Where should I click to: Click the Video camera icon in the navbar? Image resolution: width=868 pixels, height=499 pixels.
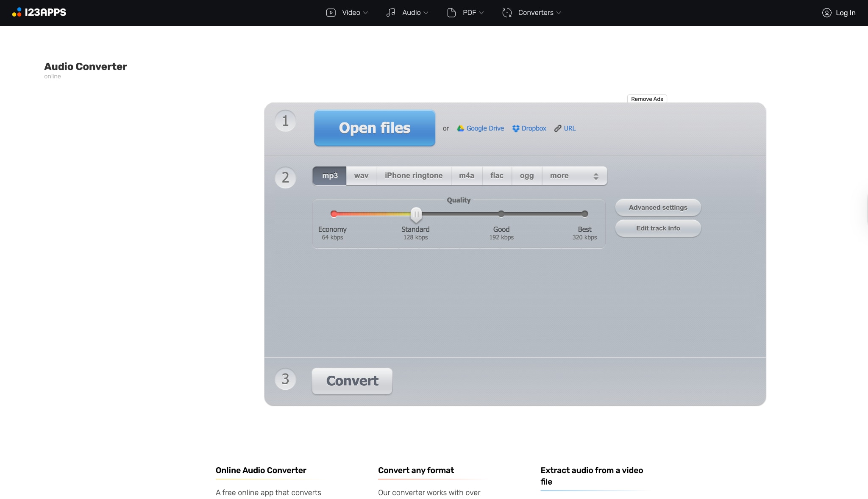[331, 13]
